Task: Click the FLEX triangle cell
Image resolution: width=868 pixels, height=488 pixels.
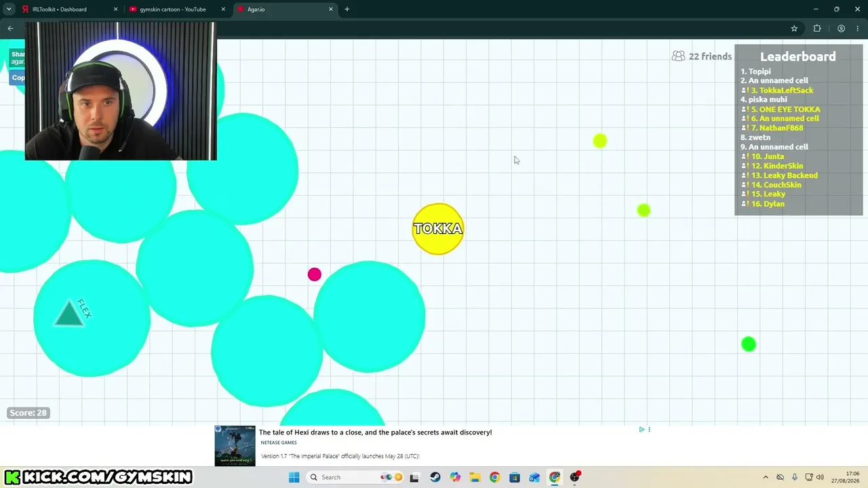Action: click(92, 318)
